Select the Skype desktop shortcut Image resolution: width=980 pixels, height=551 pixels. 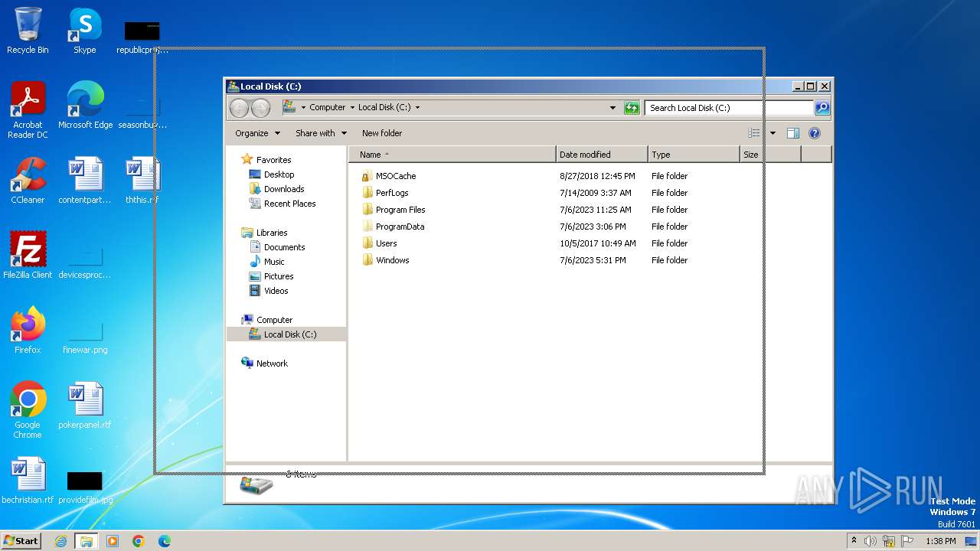[x=85, y=31]
